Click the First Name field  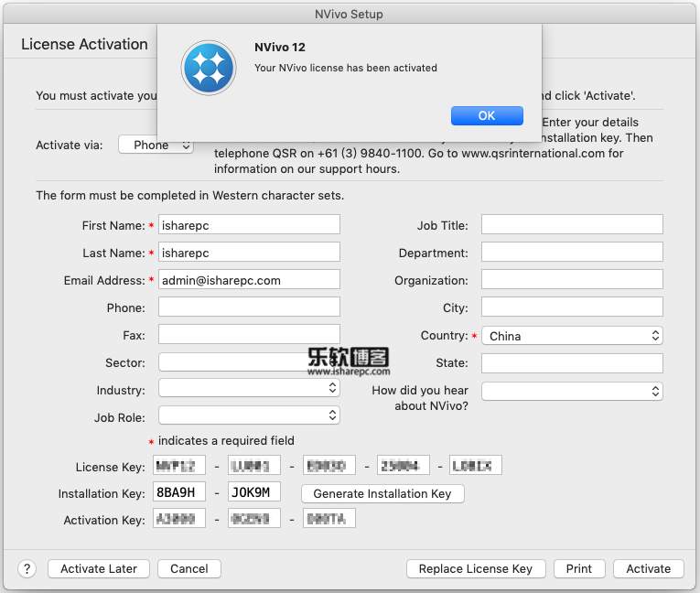249,224
